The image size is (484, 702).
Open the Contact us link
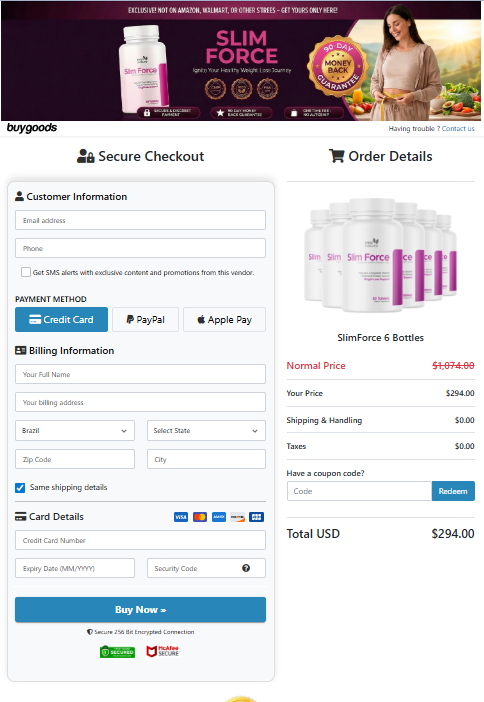(458, 128)
